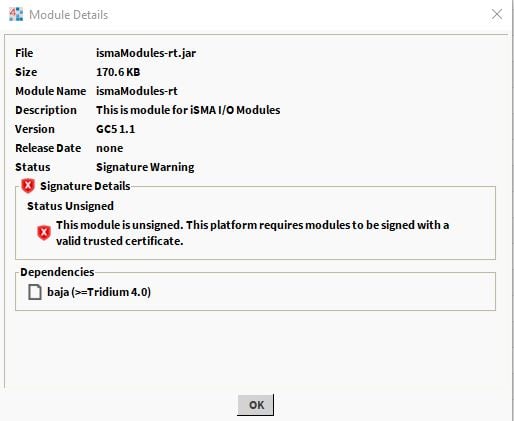The width and height of the screenshot is (514, 421).
Task: Click the Version value GC5 1.1
Action: tap(115, 129)
